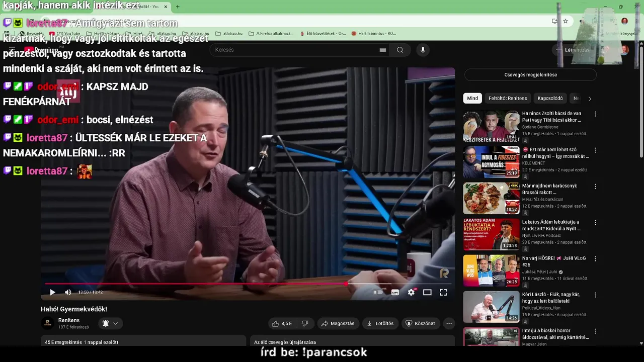Screen dimensions: 644x362
Task: Click the Letöltés download button
Action: (380, 323)
